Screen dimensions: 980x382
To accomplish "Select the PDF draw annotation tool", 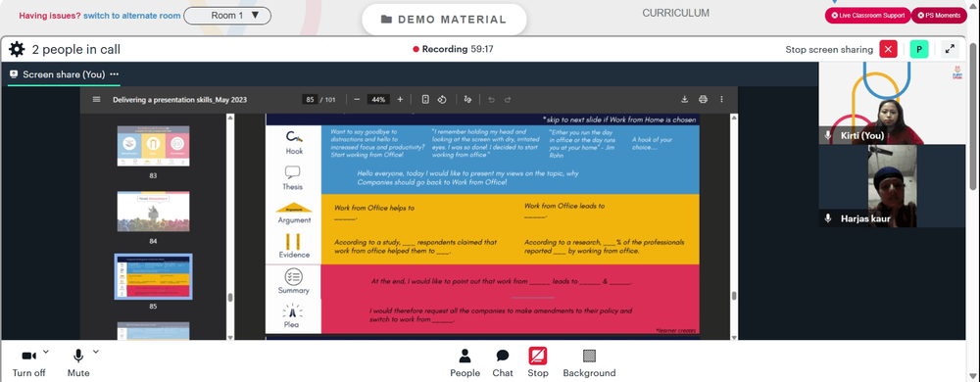I will (x=467, y=99).
